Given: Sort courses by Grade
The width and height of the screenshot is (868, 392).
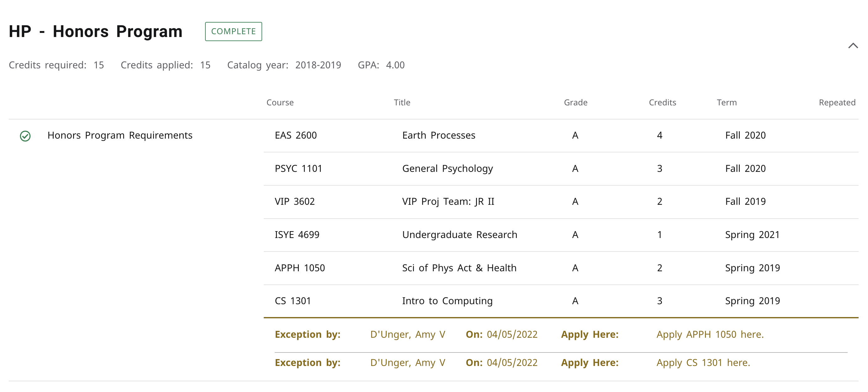Looking at the screenshot, I should point(576,103).
